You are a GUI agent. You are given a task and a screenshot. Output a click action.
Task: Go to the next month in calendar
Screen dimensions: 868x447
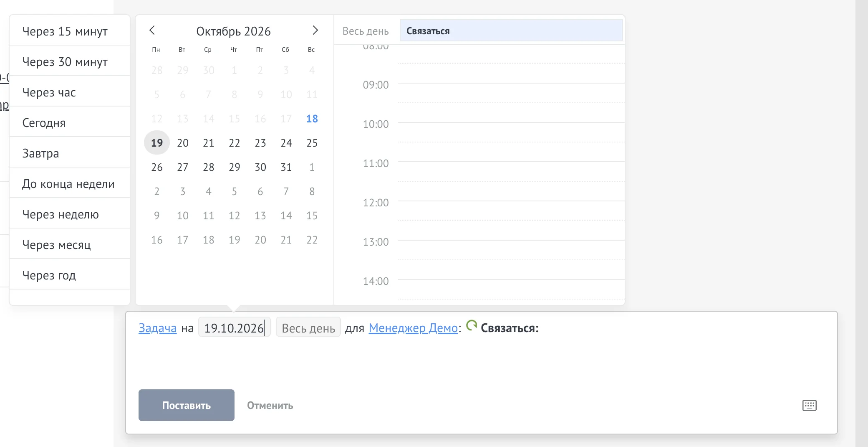(315, 30)
